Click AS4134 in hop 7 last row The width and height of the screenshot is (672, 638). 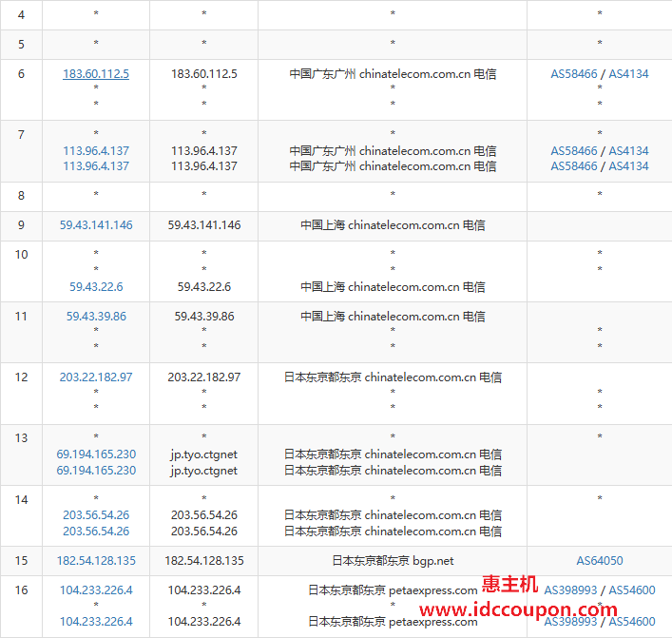[628, 166]
